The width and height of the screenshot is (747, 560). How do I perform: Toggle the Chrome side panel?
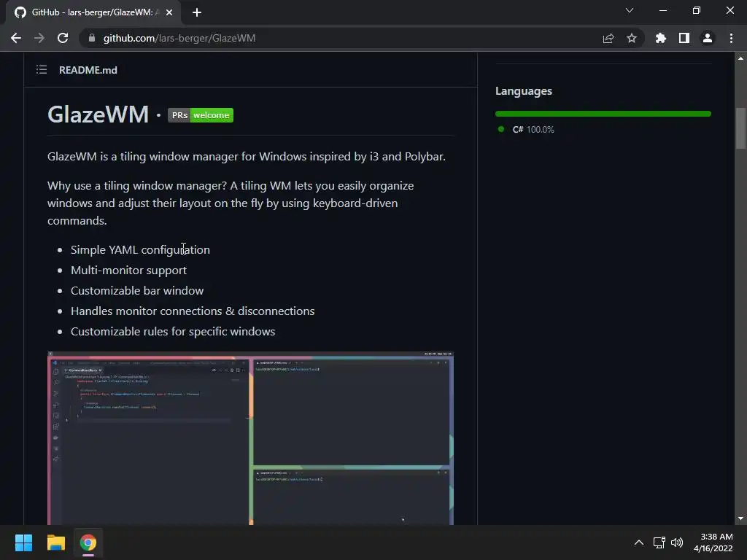click(x=684, y=38)
